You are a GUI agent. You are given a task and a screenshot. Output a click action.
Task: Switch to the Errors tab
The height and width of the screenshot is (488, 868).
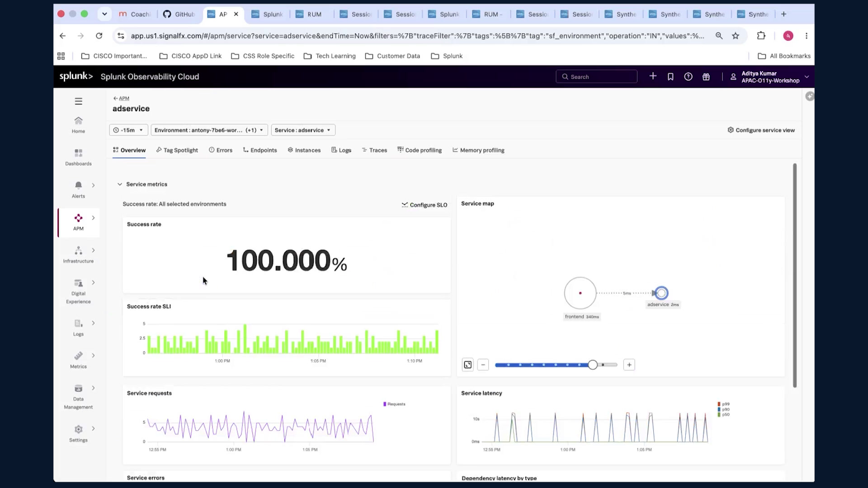[221, 150]
